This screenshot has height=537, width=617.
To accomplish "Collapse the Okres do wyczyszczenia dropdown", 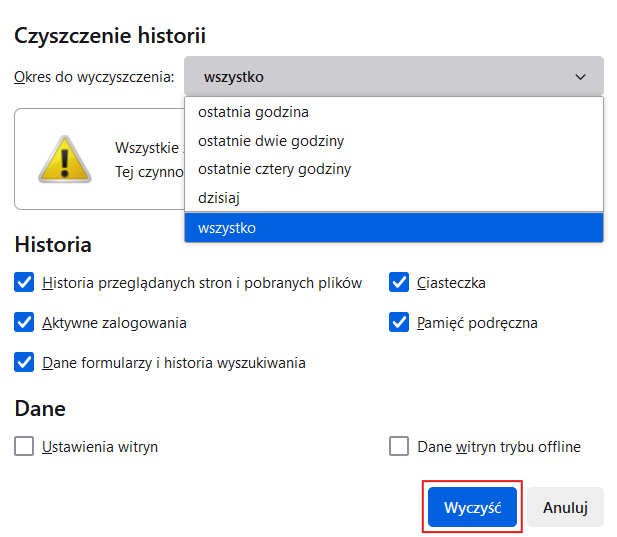I will [x=394, y=76].
